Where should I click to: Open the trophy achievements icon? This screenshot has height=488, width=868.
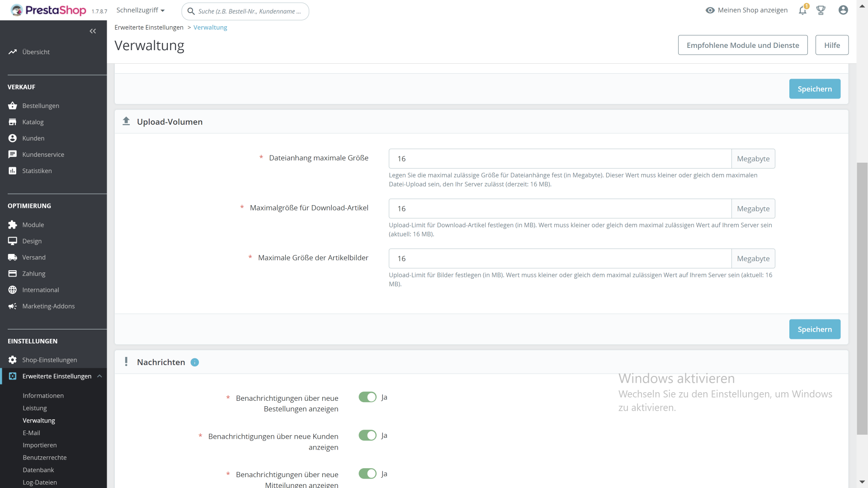tap(821, 10)
